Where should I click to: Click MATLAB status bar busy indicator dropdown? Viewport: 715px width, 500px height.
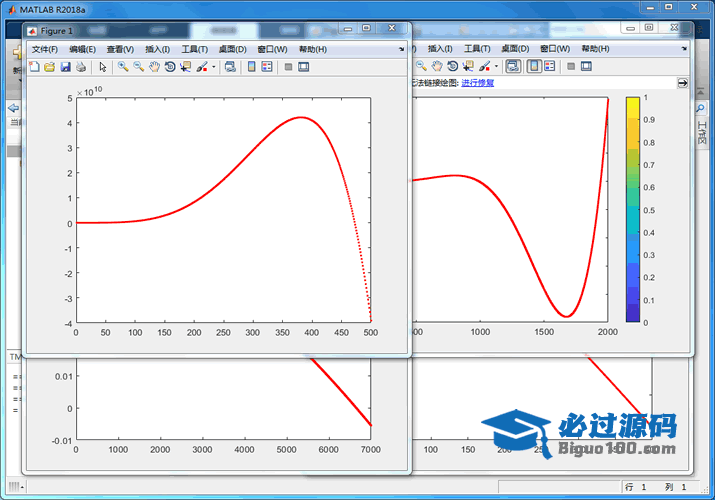point(16,487)
